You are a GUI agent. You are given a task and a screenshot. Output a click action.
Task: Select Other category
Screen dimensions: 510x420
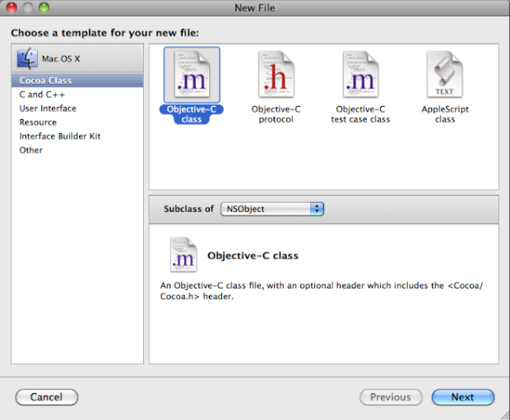pos(77,150)
